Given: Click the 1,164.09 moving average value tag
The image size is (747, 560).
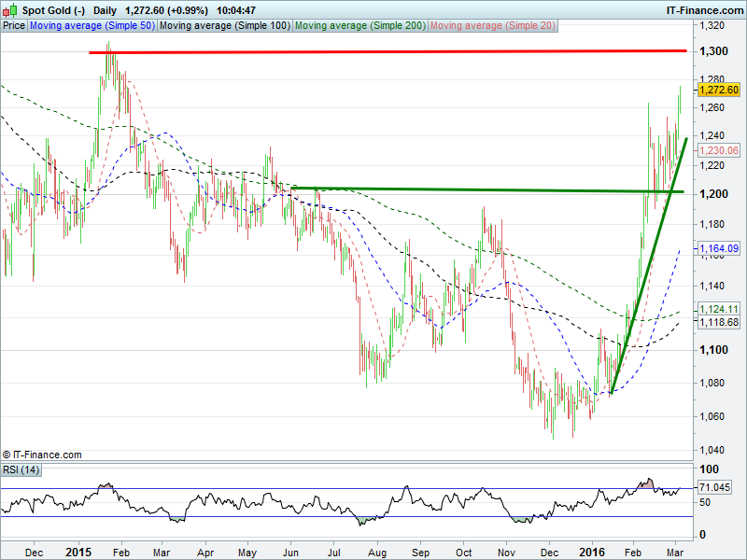Looking at the screenshot, I should 719,248.
